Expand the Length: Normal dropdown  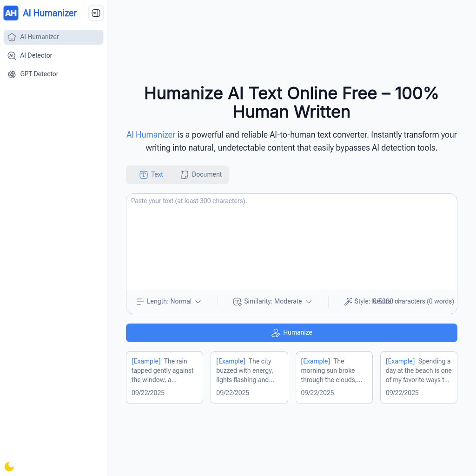[169, 302]
